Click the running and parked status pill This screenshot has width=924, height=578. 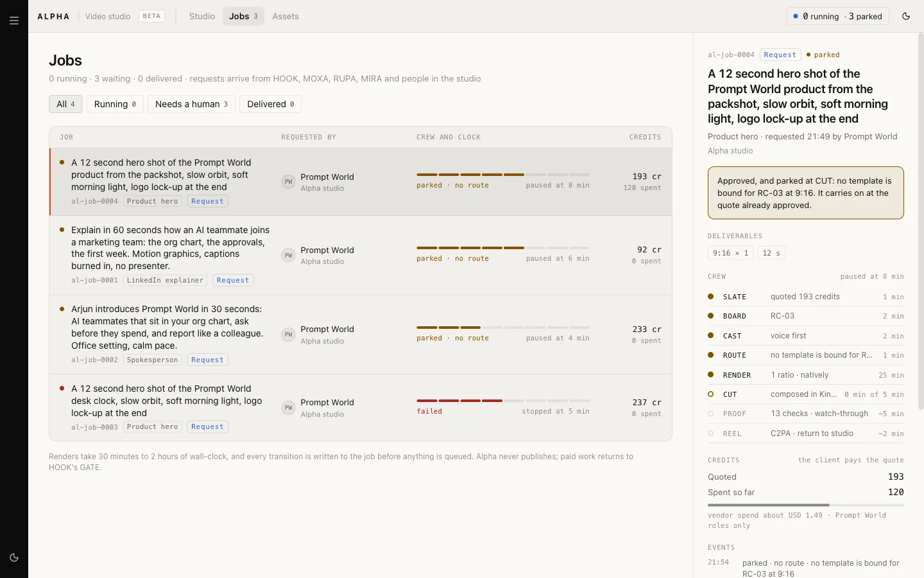pos(837,16)
